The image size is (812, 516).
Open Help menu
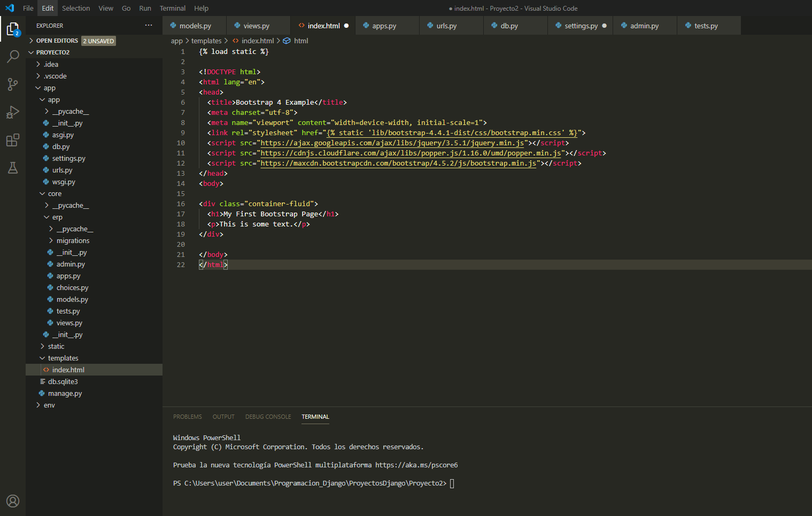[202, 8]
